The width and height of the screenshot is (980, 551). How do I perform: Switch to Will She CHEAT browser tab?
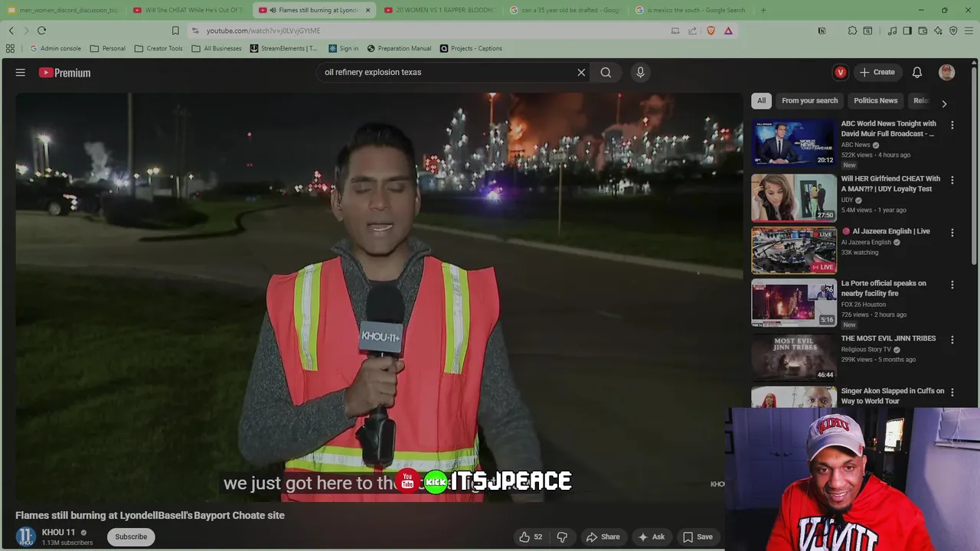188,10
